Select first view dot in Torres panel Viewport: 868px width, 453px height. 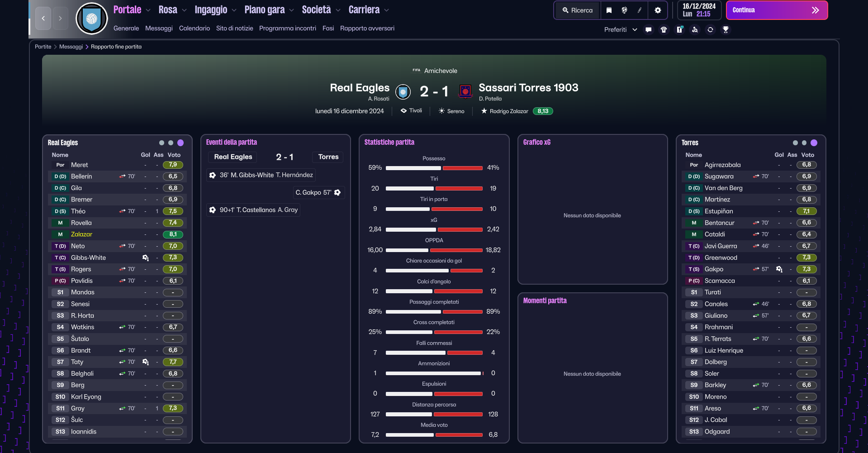tap(795, 143)
